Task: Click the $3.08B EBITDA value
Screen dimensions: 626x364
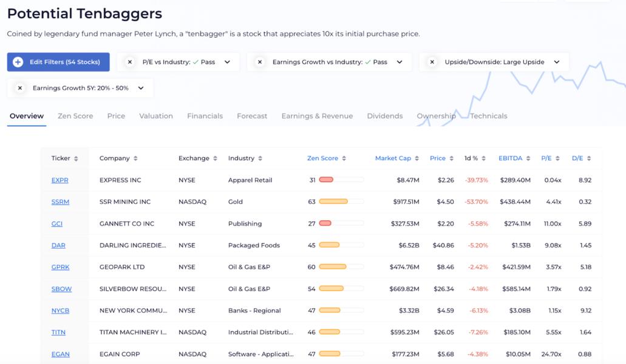Action: [x=520, y=311]
